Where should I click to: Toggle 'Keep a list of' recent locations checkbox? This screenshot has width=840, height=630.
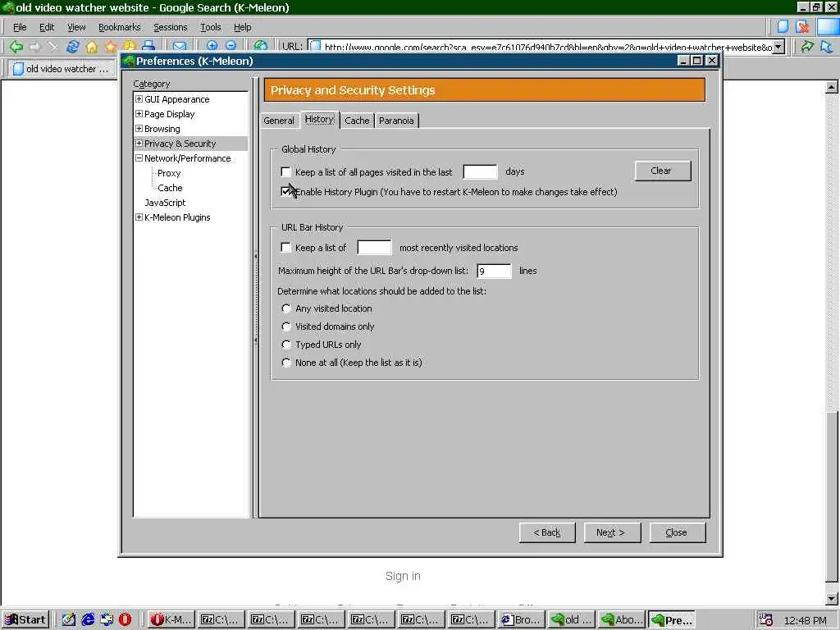click(x=285, y=248)
